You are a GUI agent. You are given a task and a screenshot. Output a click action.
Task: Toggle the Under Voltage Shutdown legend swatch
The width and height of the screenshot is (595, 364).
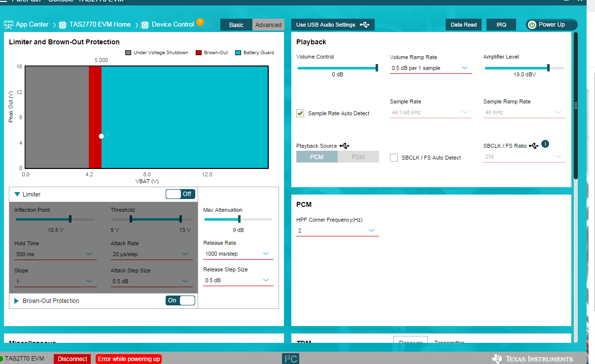pos(128,53)
